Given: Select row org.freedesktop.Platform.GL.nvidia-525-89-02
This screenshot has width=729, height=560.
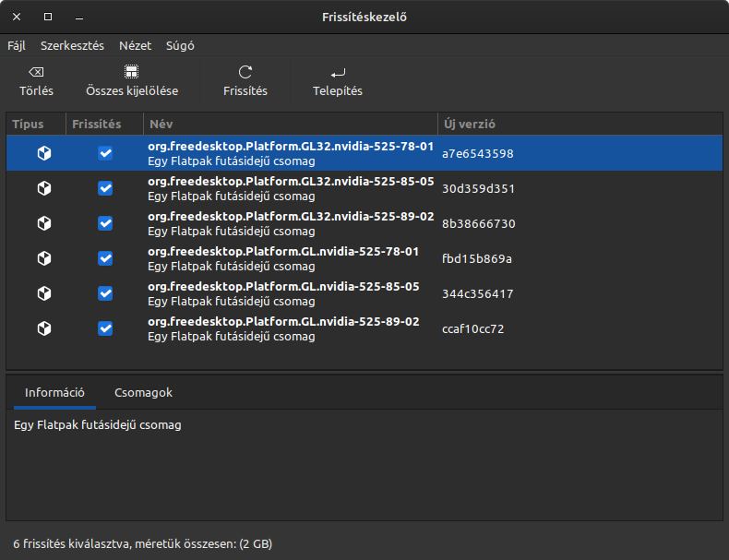Looking at the screenshot, I should (364, 328).
